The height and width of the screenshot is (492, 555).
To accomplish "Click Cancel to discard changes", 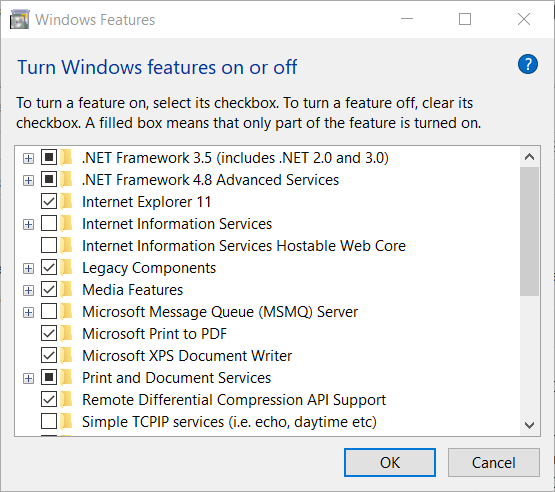I will (493, 462).
